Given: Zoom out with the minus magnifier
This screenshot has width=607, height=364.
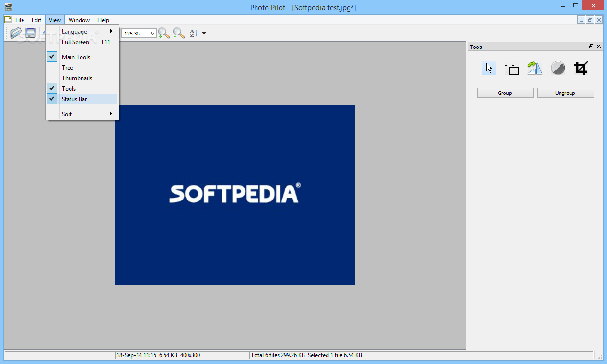Looking at the screenshot, I should pos(179,33).
